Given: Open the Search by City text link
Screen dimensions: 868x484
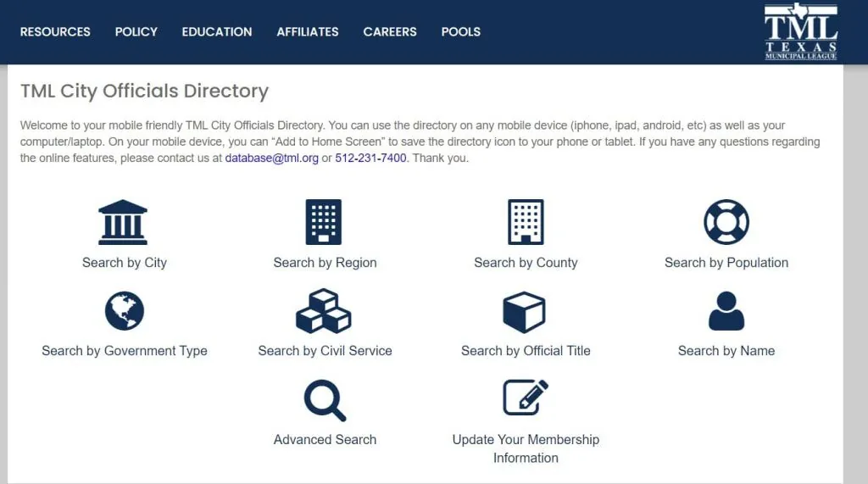Looking at the screenshot, I should (125, 263).
